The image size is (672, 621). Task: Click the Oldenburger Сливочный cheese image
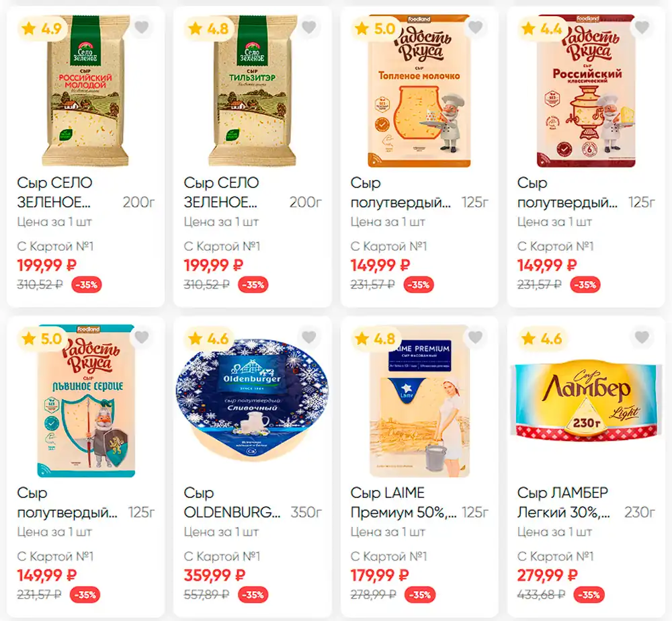[x=253, y=401]
